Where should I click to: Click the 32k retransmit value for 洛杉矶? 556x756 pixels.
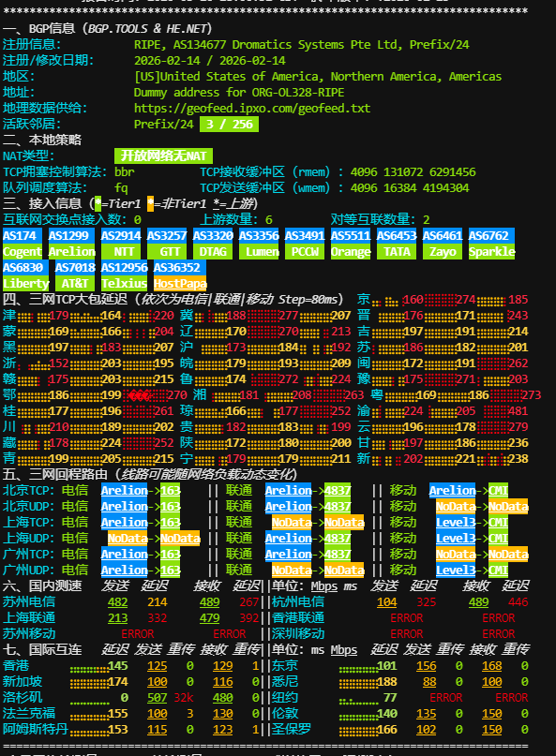(184, 698)
